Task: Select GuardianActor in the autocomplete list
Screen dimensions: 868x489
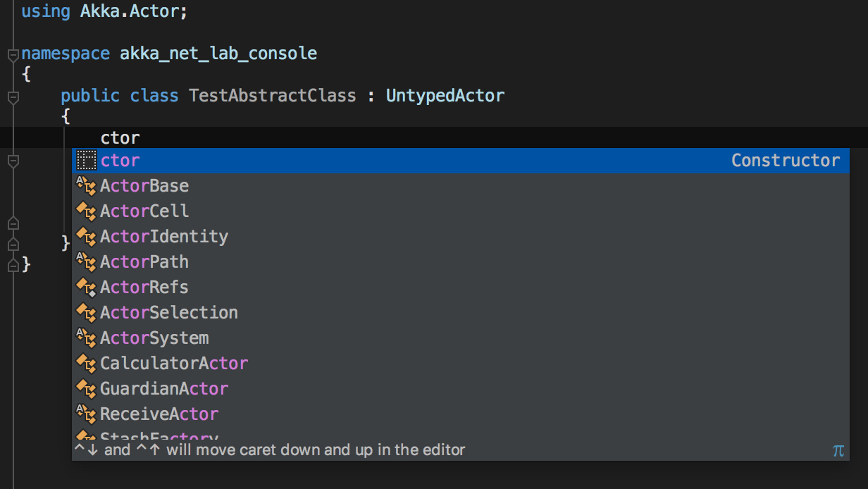Action: [164, 389]
